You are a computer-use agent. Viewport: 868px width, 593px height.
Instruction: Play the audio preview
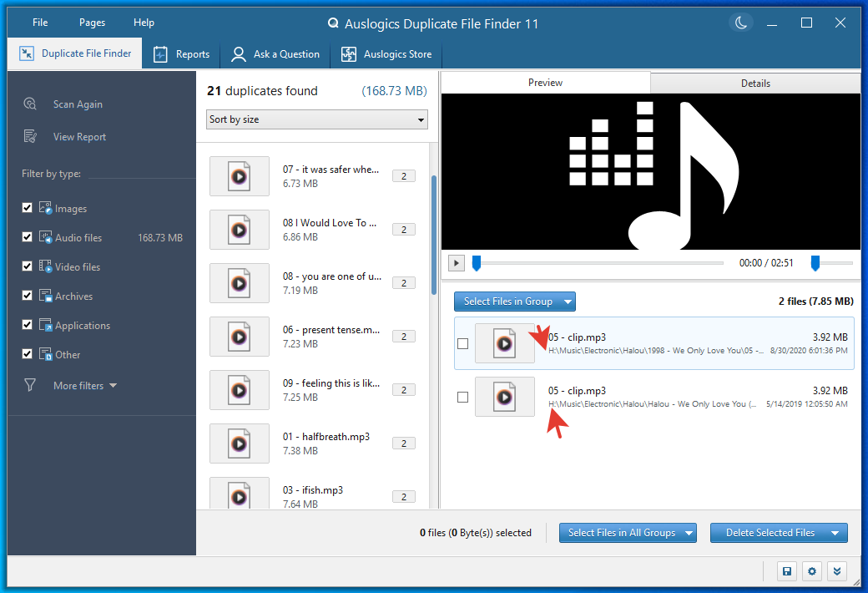pyautogui.click(x=457, y=263)
